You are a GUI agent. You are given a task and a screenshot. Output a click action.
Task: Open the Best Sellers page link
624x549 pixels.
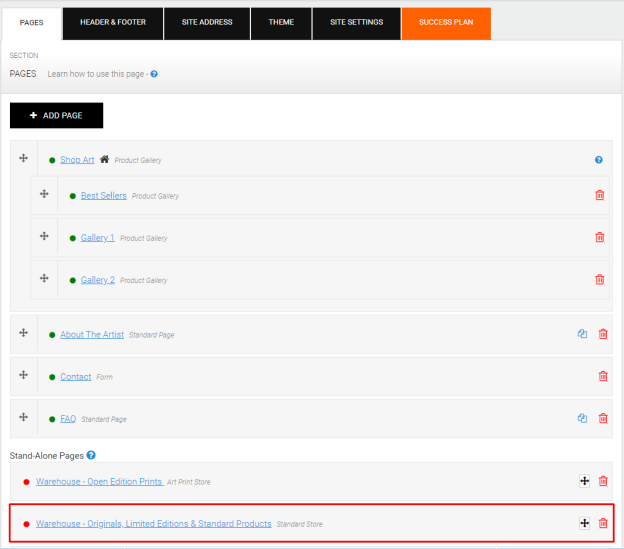pos(103,196)
